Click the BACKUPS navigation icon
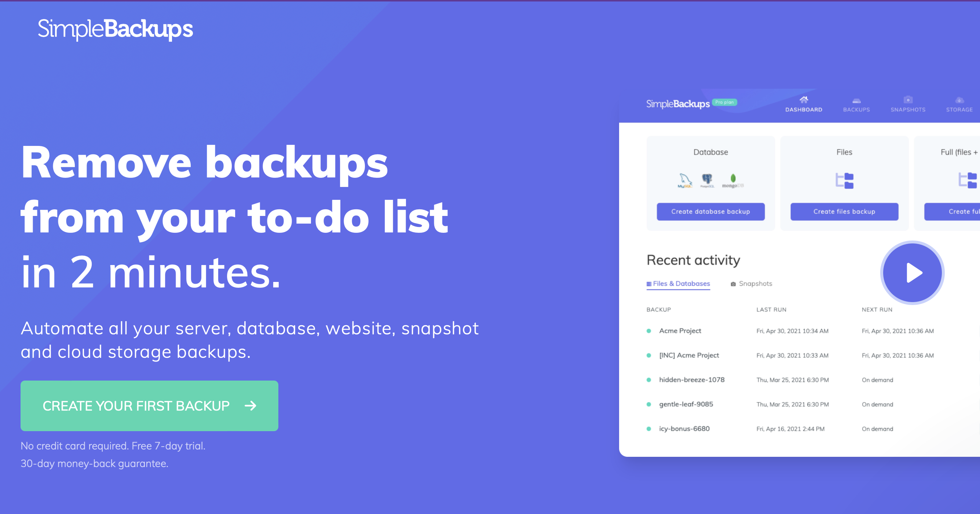 click(x=857, y=102)
